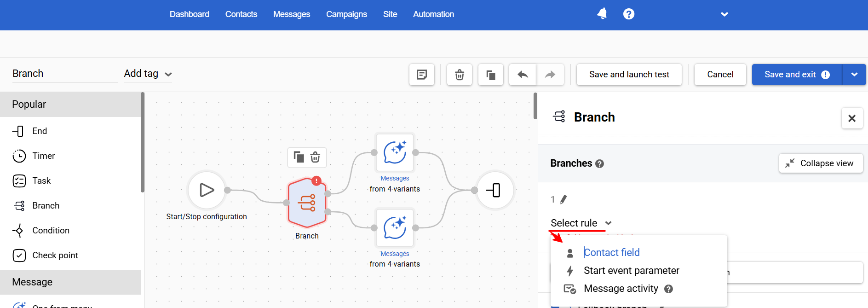This screenshot has width=868, height=308.
Task: Select the lower Messages node
Action: tap(395, 228)
